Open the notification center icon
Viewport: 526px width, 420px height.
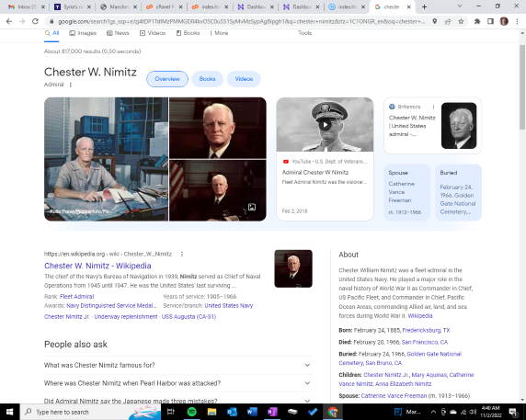[x=514, y=412]
